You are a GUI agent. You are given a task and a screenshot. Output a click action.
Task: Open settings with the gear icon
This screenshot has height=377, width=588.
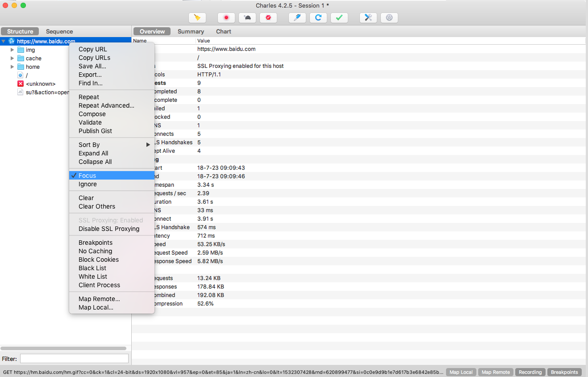[x=389, y=17]
